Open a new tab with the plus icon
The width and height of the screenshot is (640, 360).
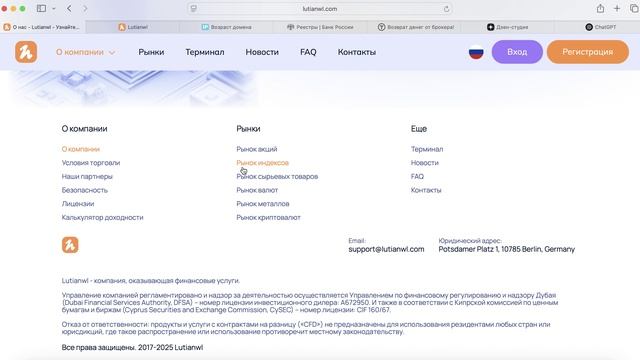coord(617,9)
